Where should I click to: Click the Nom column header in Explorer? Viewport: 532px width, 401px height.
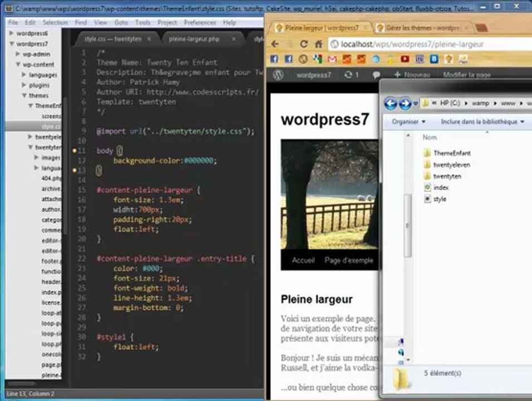(x=429, y=138)
